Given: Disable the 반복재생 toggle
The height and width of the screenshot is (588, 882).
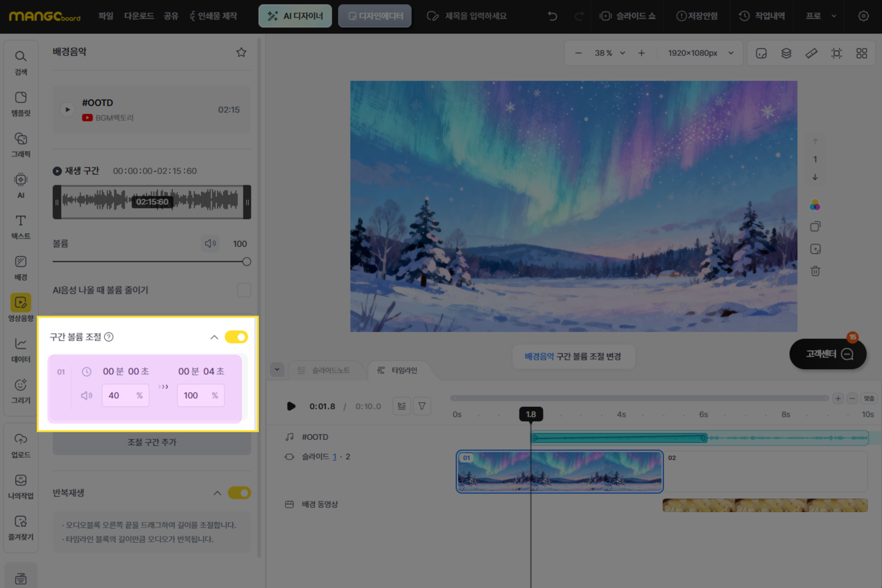Looking at the screenshot, I should click(239, 493).
